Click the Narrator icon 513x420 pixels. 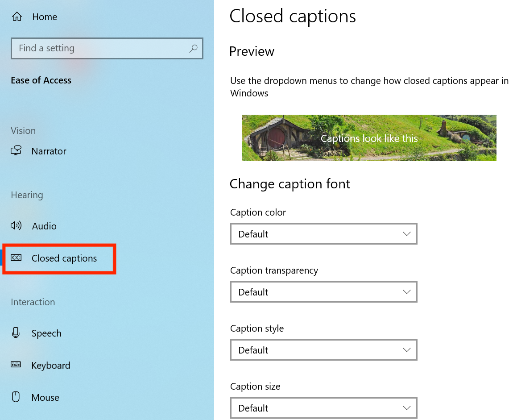pos(16,150)
